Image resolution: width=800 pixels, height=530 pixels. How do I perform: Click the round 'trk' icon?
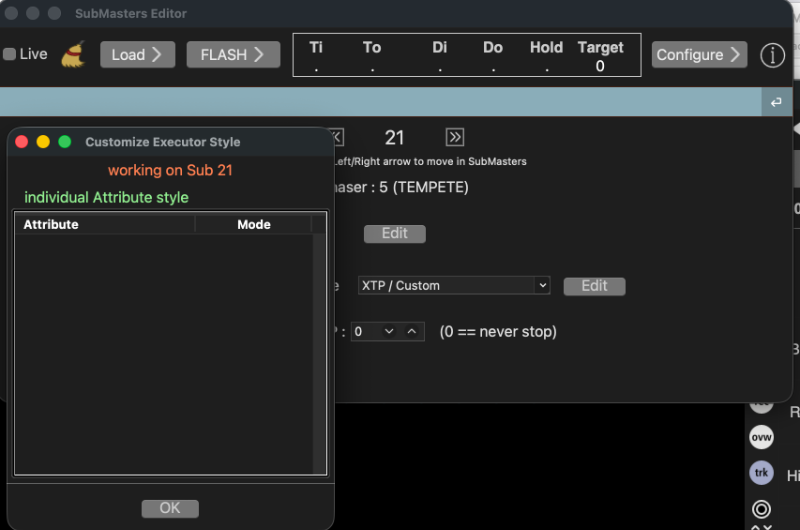[761, 474]
